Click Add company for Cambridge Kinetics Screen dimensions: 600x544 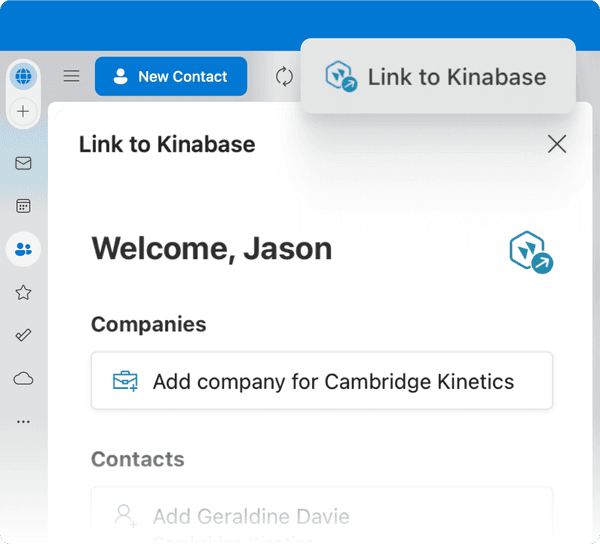(x=322, y=381)
